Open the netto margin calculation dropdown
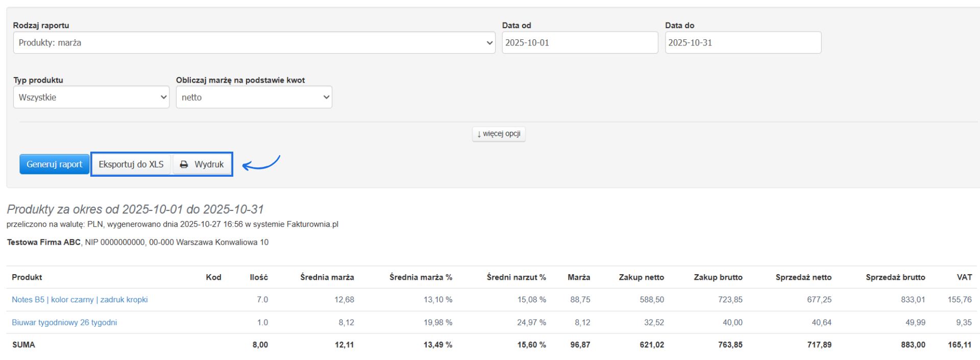 (x=254, y=98)
